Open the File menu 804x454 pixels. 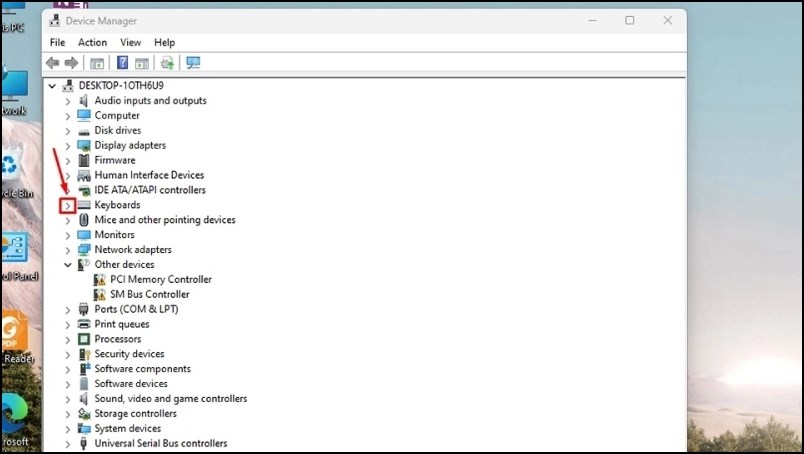tap(57, 43)
